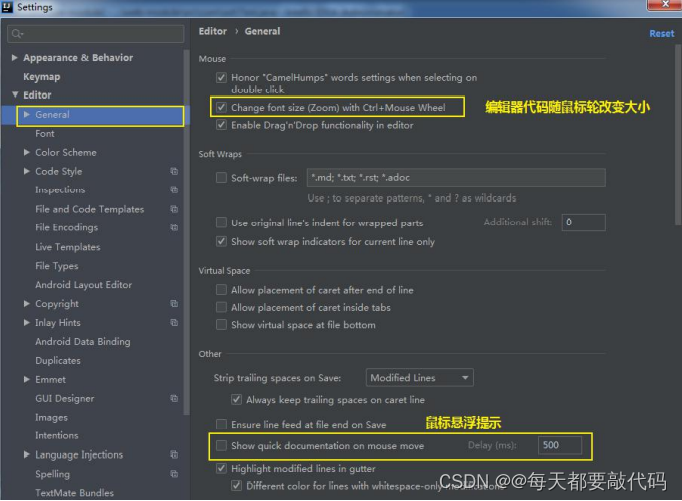
Task: Open Strip trailing spaces Modified Lines dropdown
Action: [420, 377]
